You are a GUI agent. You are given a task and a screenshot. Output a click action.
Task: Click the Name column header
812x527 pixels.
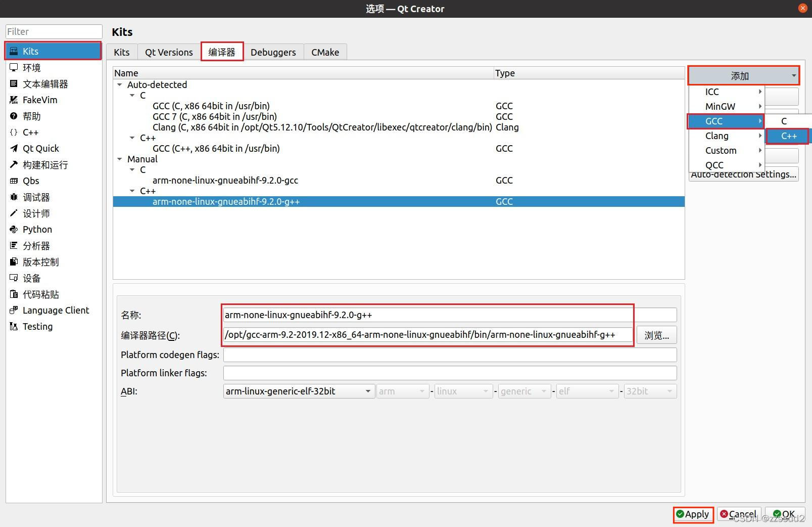pyautogui.click(x=303, y=73)
